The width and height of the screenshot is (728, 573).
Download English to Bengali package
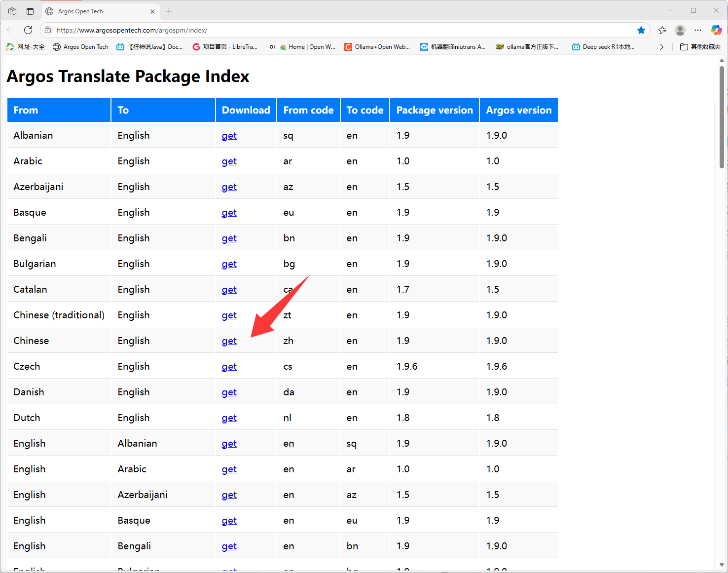(229, 546)
